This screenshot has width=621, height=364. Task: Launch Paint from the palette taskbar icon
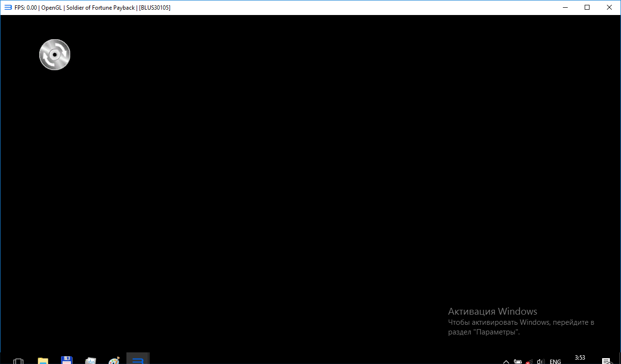coord(114,361)
